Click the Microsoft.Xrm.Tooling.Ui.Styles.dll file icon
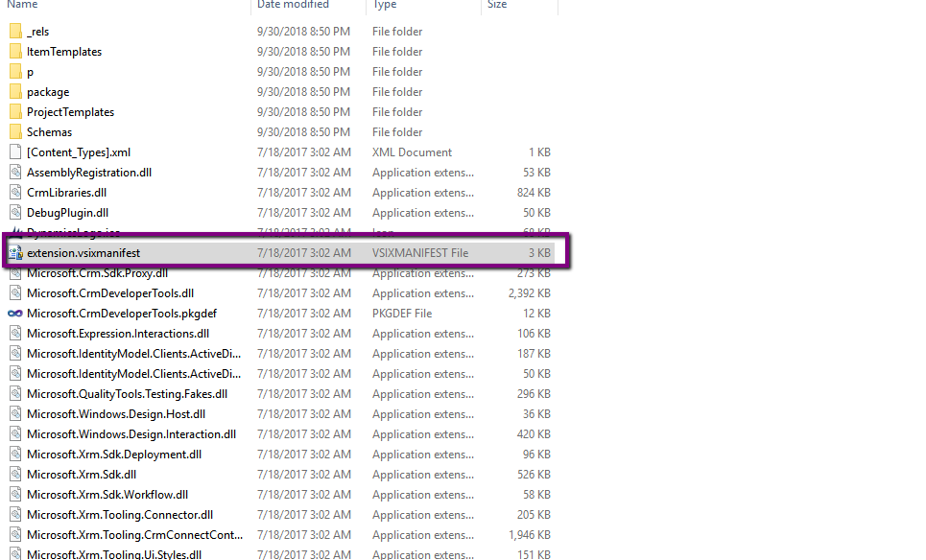Screen dimensions: 926x560 pos(15,554)
